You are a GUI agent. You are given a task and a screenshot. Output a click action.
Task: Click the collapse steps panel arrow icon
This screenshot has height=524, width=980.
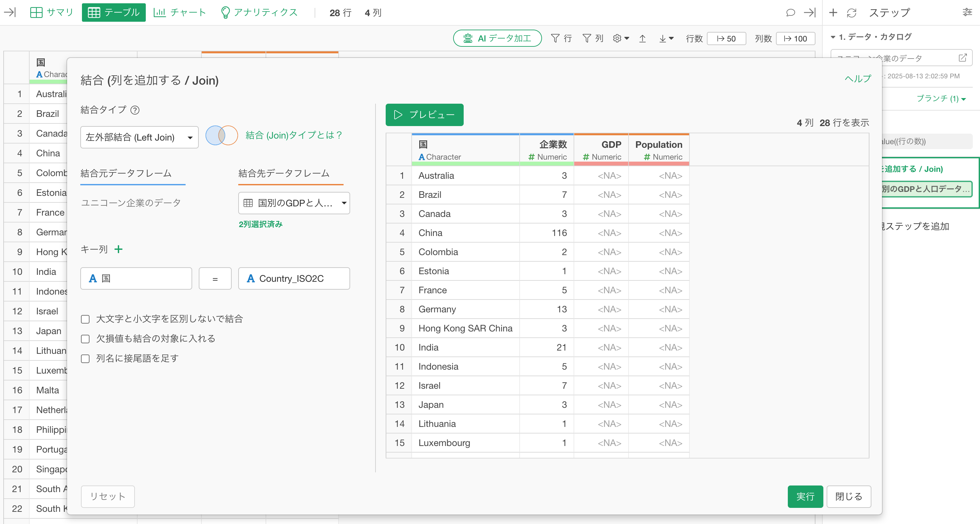pyautogui.click(x=810, y=13)
